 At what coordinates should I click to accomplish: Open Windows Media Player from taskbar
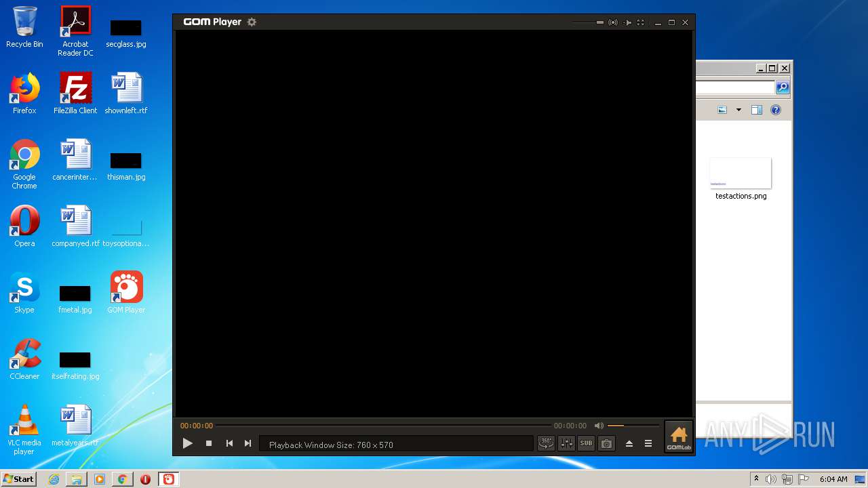(x=100, y=479)
